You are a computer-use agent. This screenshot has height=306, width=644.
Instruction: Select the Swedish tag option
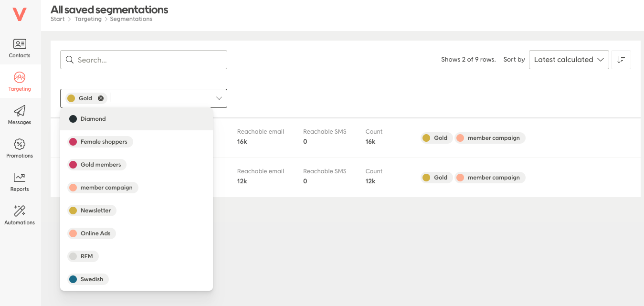87,279
